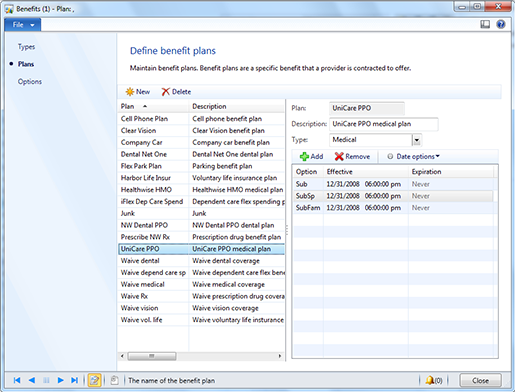The height and width of the screenshot is (392, 515).
Task: Toggle the edit mode icon
Action: point(94,380)
